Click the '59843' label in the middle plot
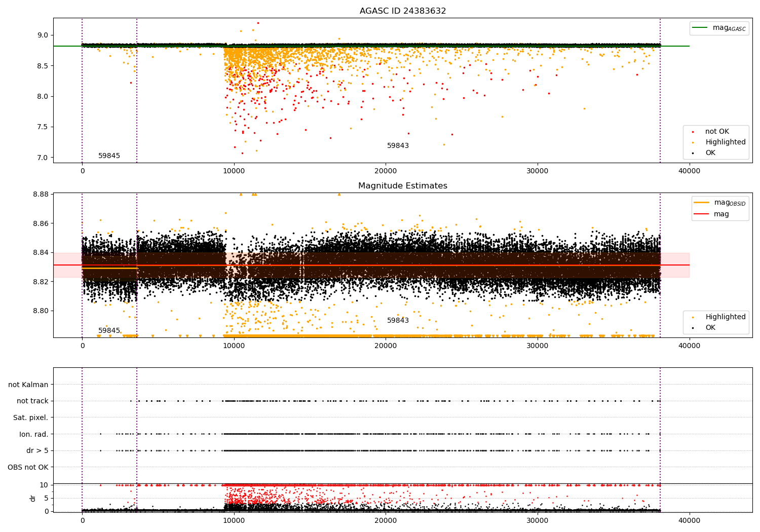Image resolution: width=760 pixels, height=532 pixels. point(398,321)
